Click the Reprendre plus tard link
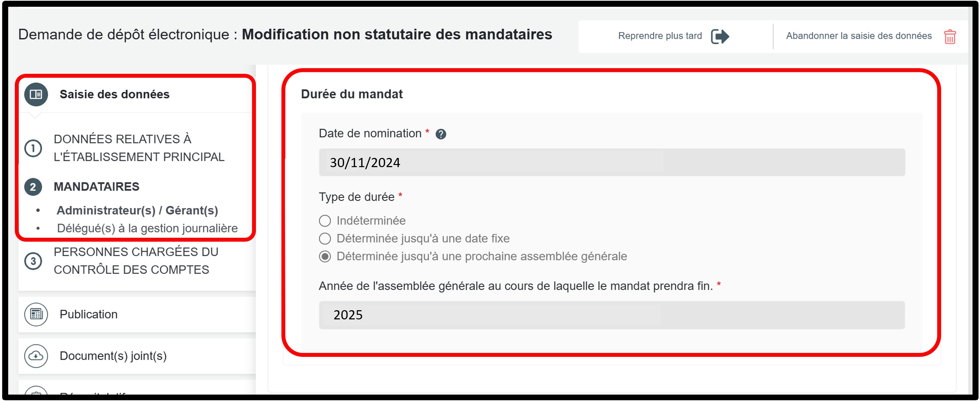 coord(660,36)
